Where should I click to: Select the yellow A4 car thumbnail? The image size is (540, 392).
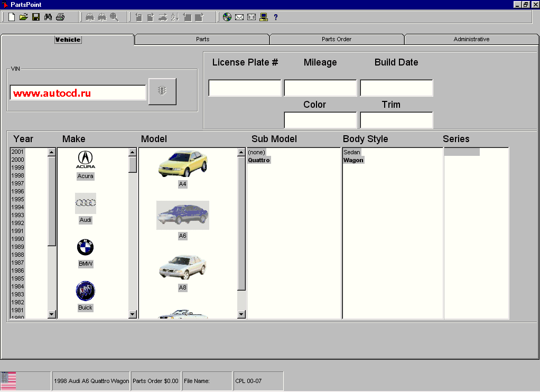point(183,164)
